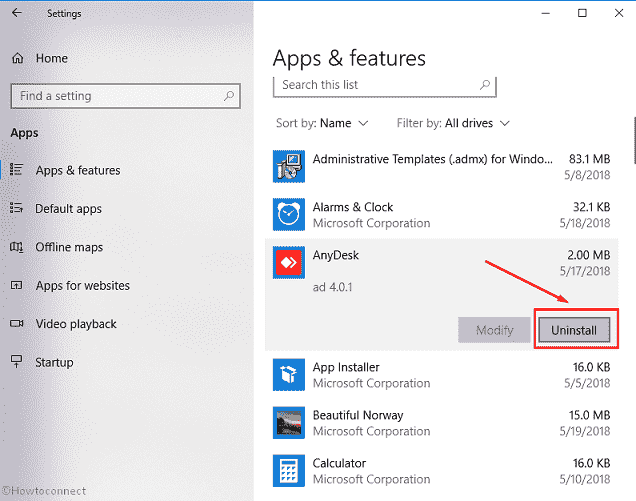Go to the Default apps page
Viewport: 636px width, 501px height.
[x=69, y=209]
